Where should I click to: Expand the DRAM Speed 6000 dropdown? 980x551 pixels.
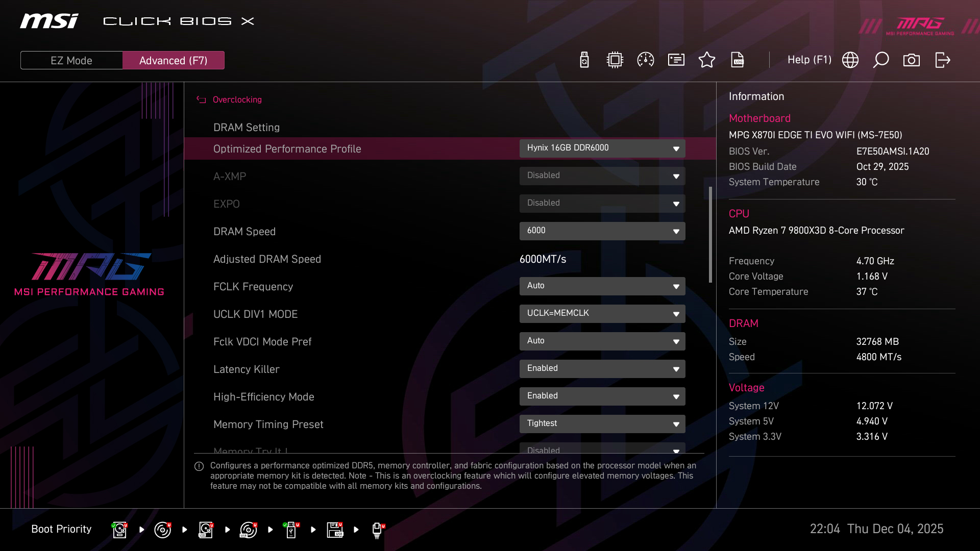pyautogui.click(x=602, y=231)
